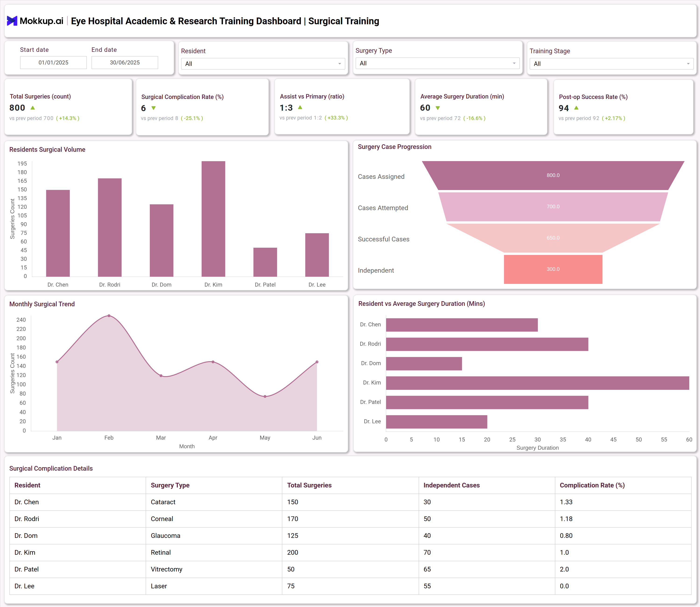Image resolution: width=700 pixels, height=607 pixels.
Task: Click Dr. Kim bar in Surgery Duration chart
Action: [538, 383]
